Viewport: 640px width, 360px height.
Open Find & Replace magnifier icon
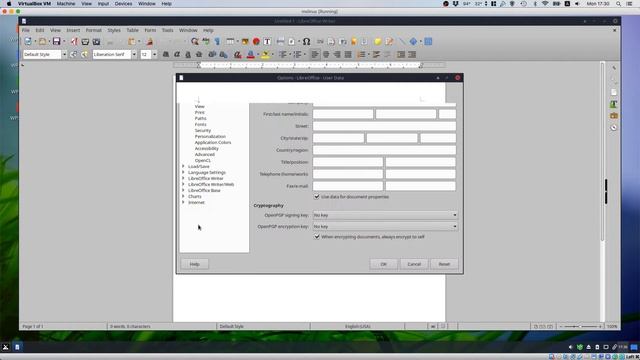[x=195, y=42]
